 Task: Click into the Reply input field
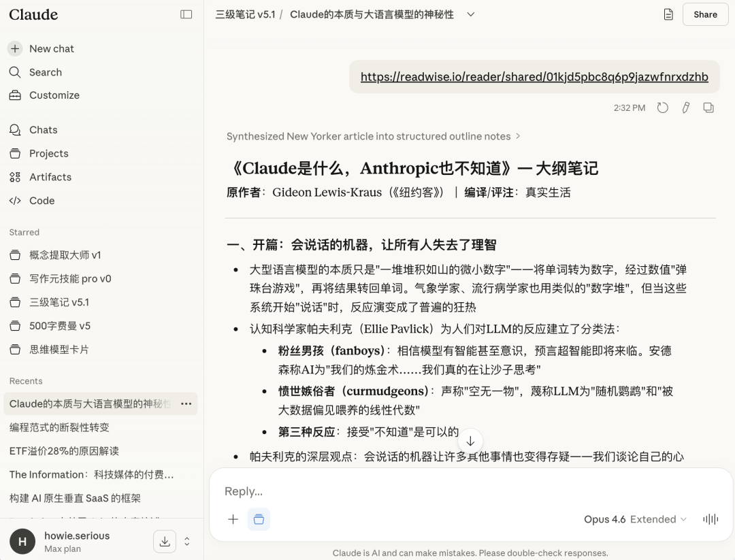[471, 491]
